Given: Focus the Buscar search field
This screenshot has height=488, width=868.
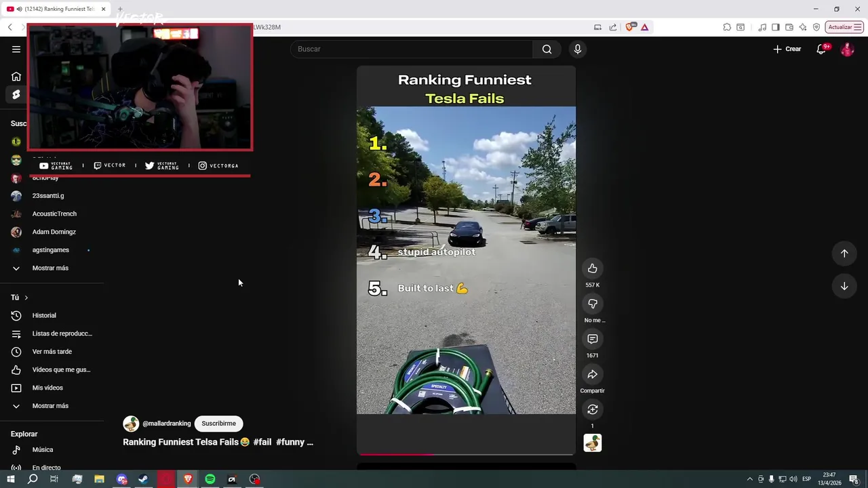Looking at the screenshot, I should [x=412, y=49].
